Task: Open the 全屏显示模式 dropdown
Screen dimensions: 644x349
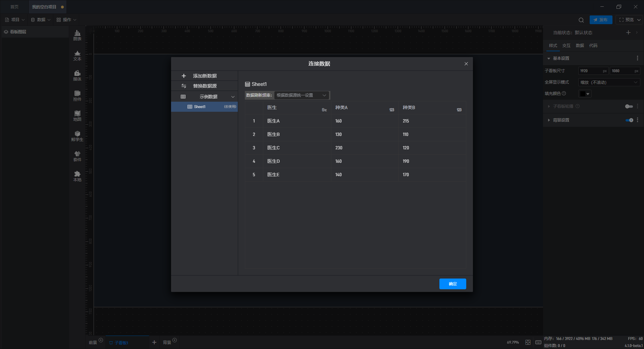Action: pyautogui.click(x=609, y=83)
